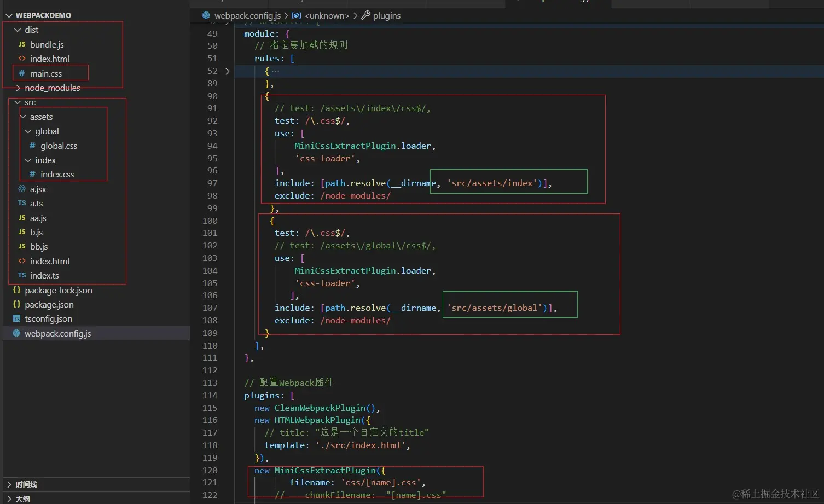Collapse the dist folder chevron
Image resolution: width=824 pixels, height=504 pixels.
(x=18, y=30)
